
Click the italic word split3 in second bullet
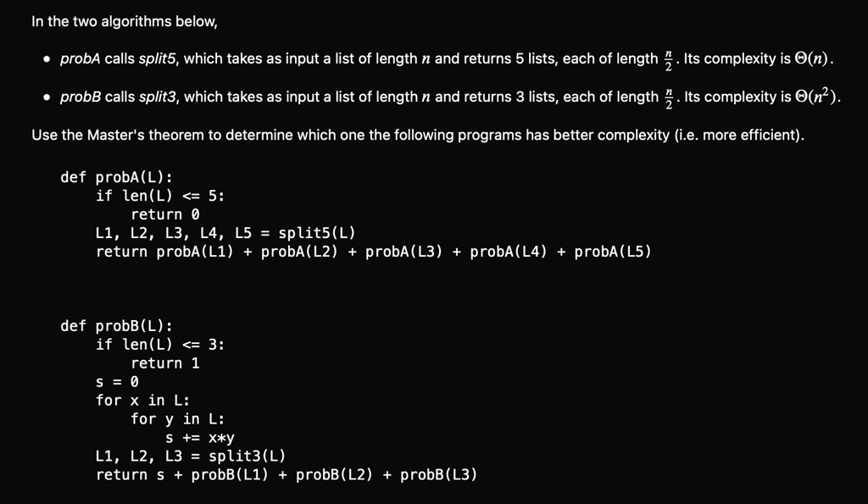click(159, 97)
